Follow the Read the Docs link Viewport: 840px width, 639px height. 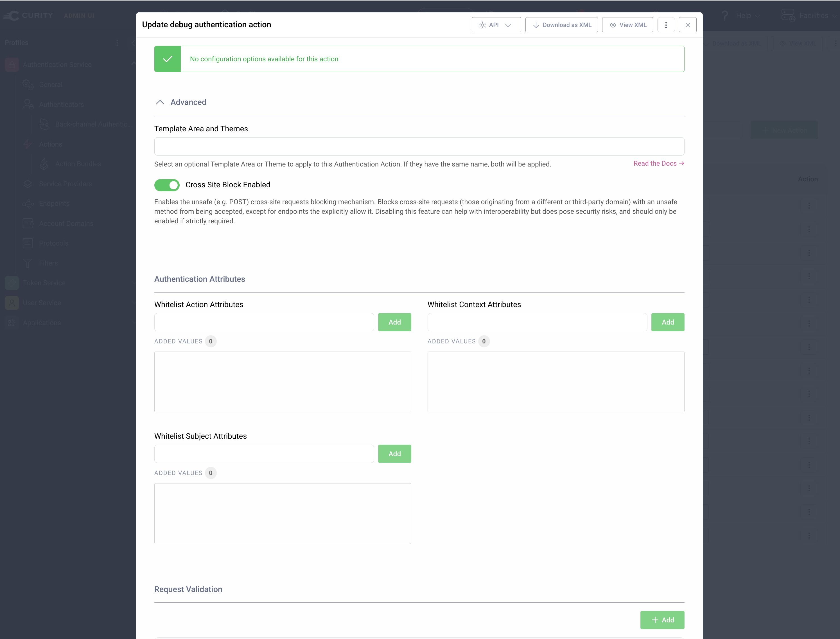pyautogui.click(x=658, y=163)
